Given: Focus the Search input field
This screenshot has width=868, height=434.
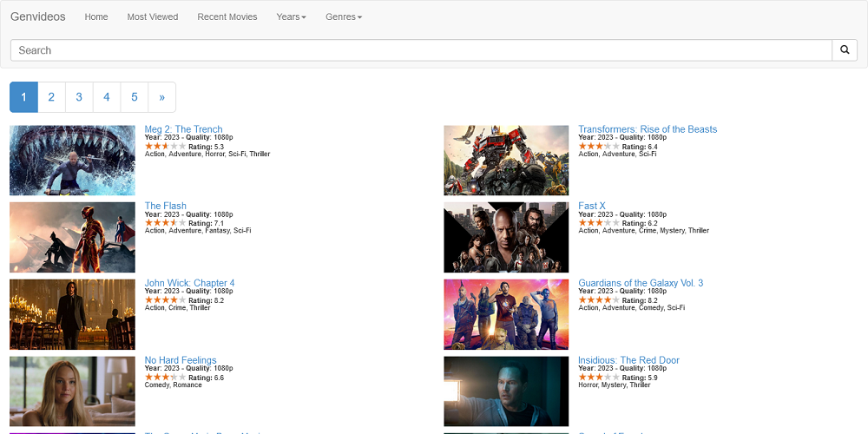Looking at the screenshot, I should coord(421,50).
